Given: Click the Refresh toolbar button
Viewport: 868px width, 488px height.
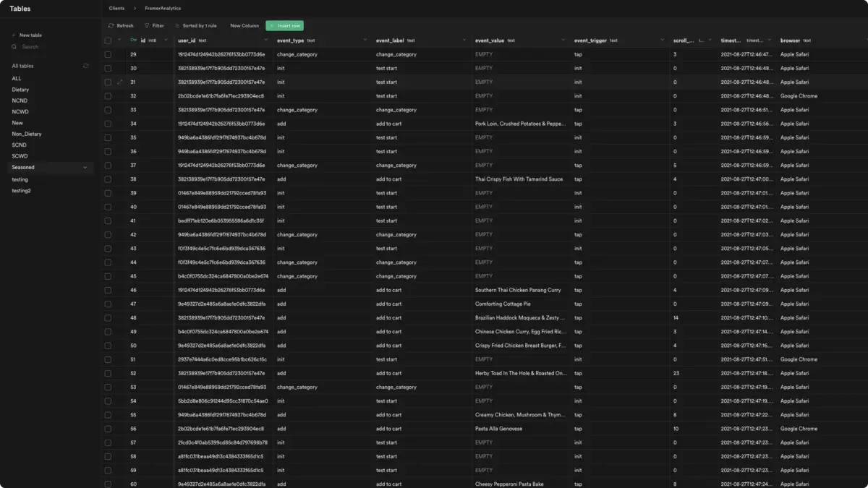Looking at the screenshot, I should (121, 25).
